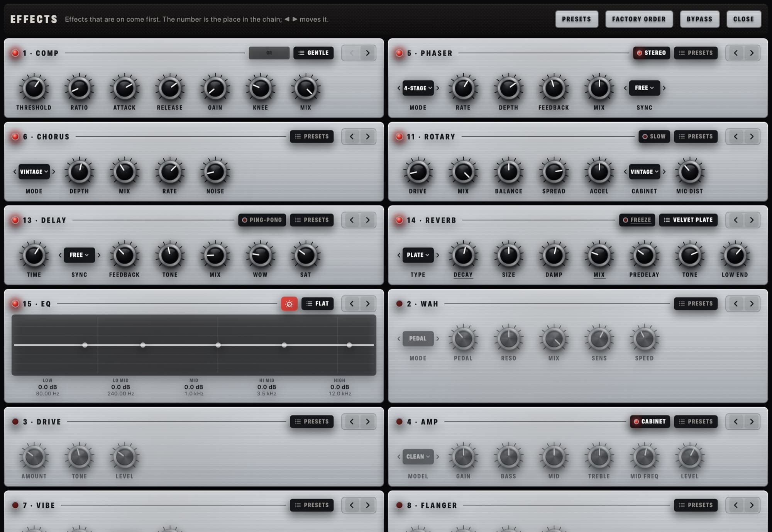The height and width of the screenshot is (532, 772).
Task: Click the BYPASS button
Action: click(x=699, y=19)
